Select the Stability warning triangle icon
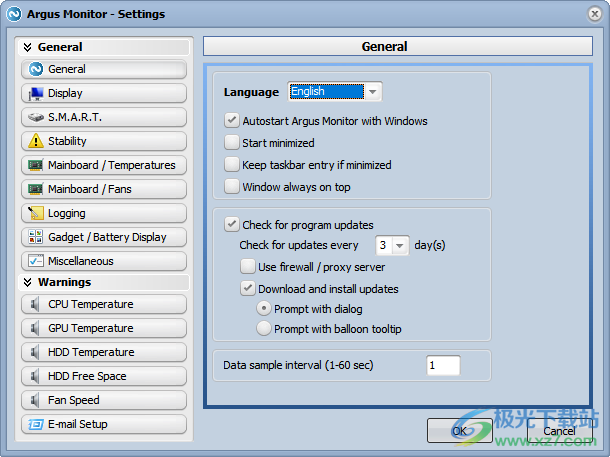610x457 pixels. [35, 141]
